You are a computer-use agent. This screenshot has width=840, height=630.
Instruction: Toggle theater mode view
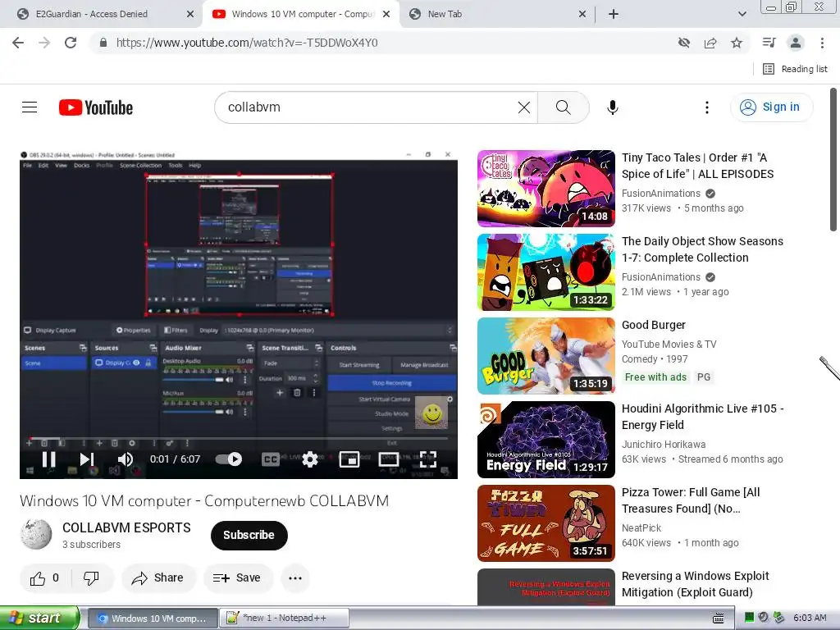point(388,459)
